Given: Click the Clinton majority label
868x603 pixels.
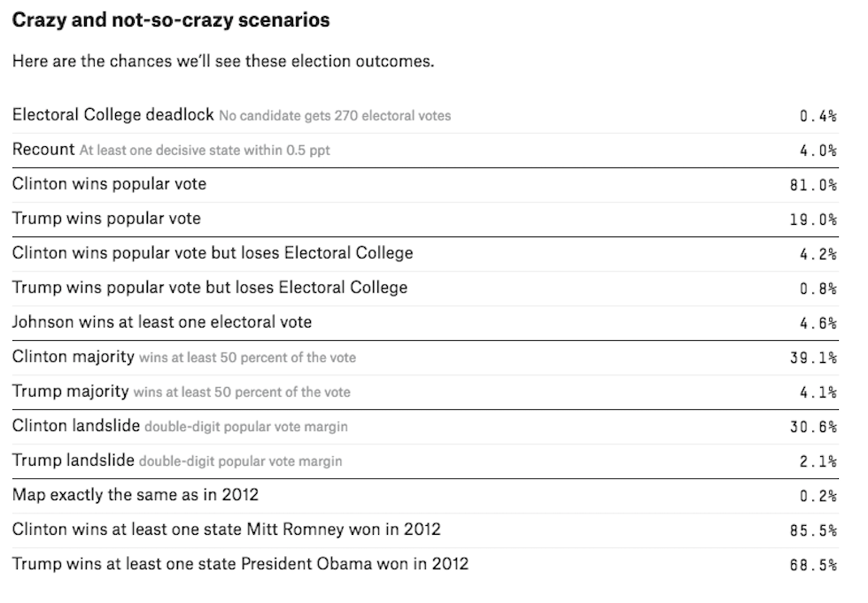Looking at the screenshot, I should [x=74, y=357].
